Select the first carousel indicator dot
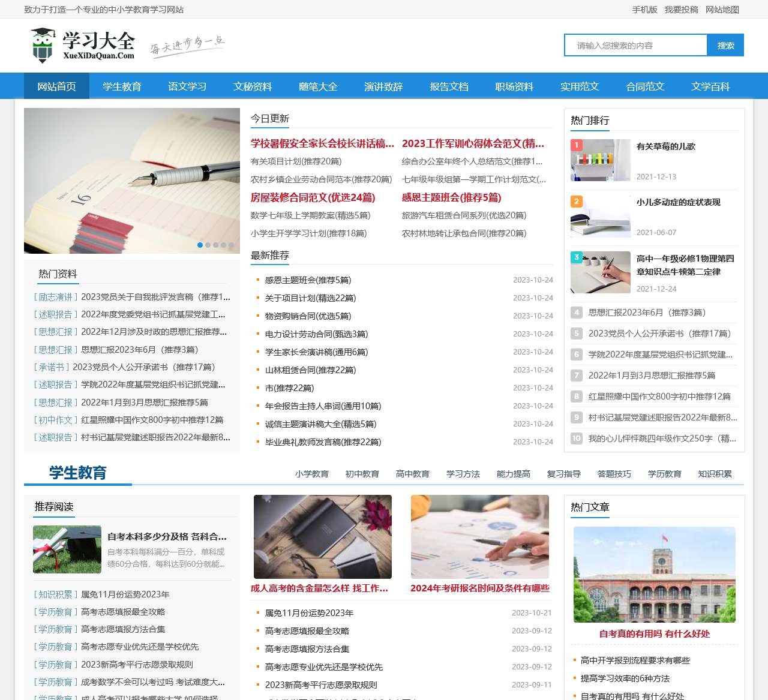768x700 pixels. click(x=200, y=245)
